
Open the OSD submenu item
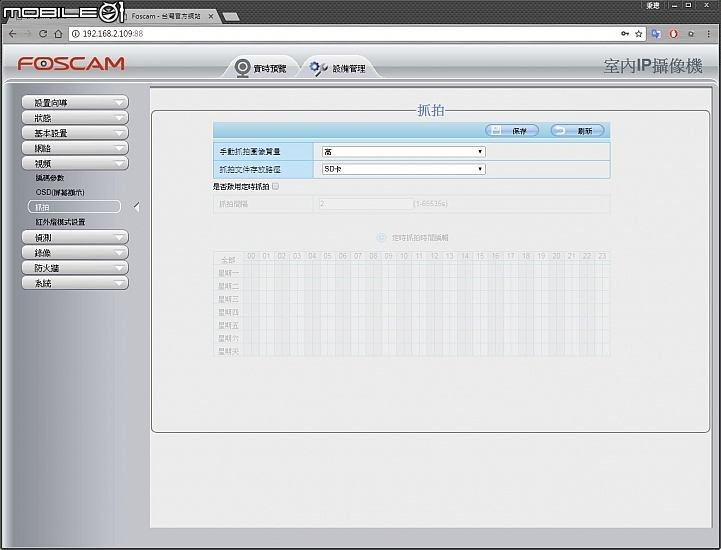pyautogui.click(x=60, y=192)
